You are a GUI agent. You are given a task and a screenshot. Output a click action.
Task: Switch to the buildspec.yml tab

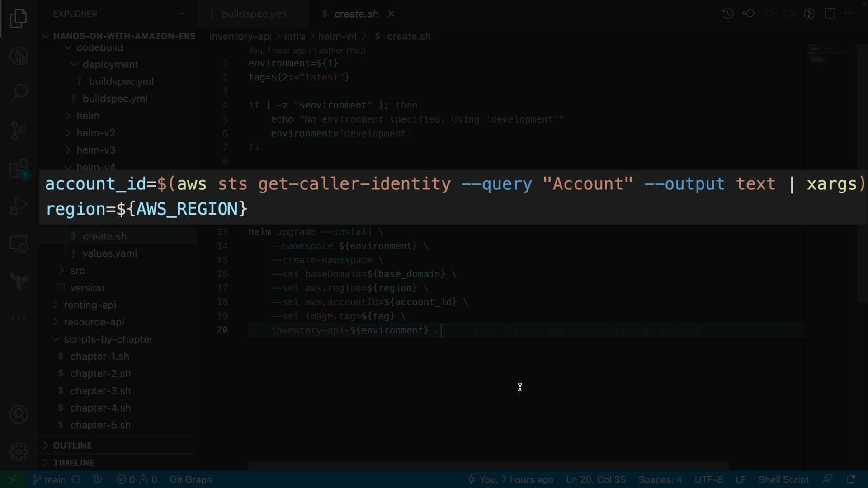254,14
